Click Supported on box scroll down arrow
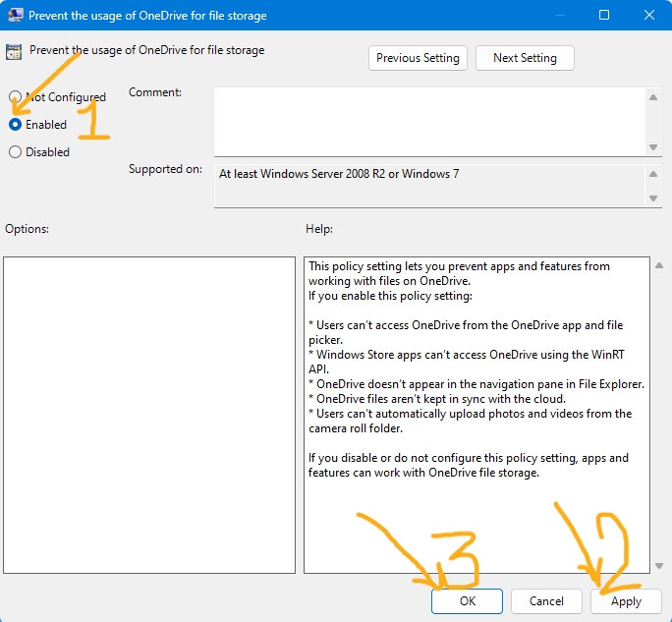 (x=653, y=198)
